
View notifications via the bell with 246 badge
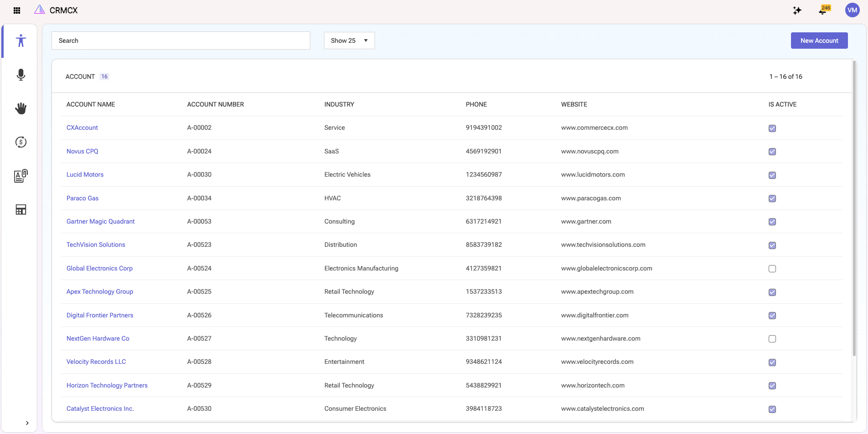pyautogui.click(x=823, y=10)
